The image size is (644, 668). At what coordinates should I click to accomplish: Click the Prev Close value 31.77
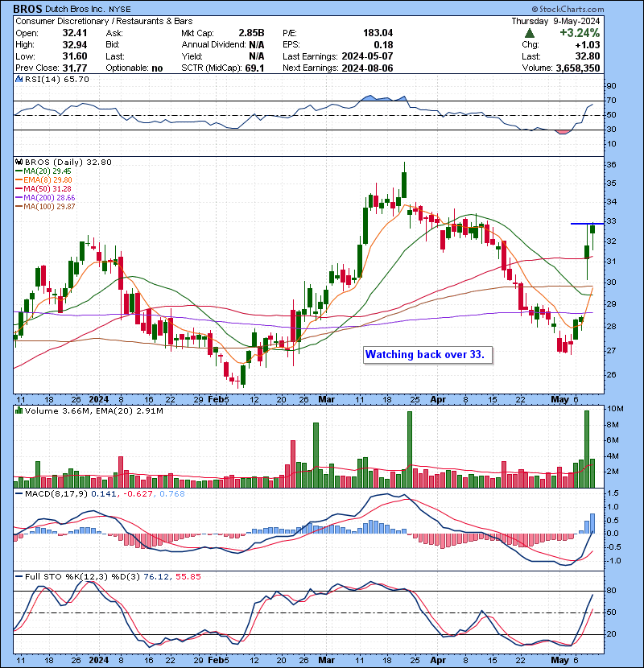[75, 68]
